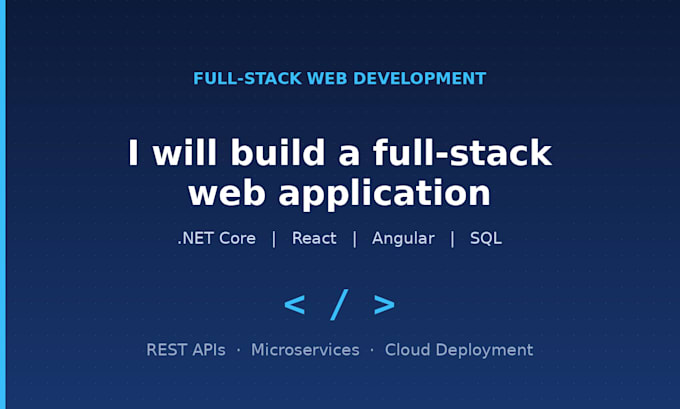Click the code brackets </> icon
The image size is (680, 409).
tap(340, 304)
